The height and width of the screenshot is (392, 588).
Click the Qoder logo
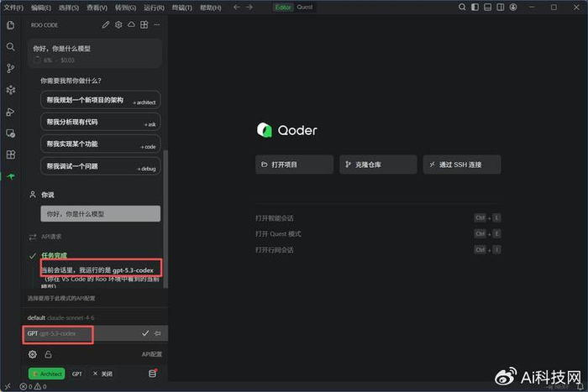coord(287,130)
